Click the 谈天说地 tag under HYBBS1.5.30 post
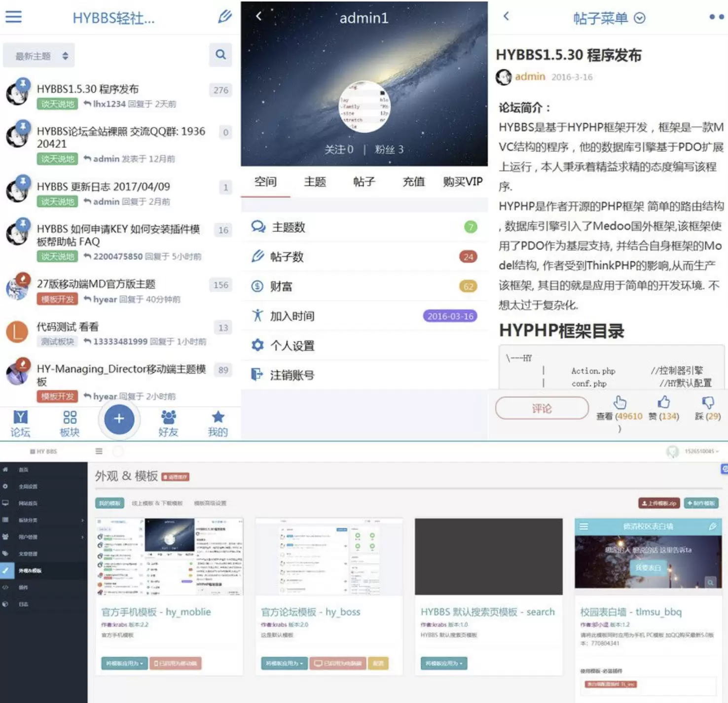The image size is (728, 703). pos(57,104)
